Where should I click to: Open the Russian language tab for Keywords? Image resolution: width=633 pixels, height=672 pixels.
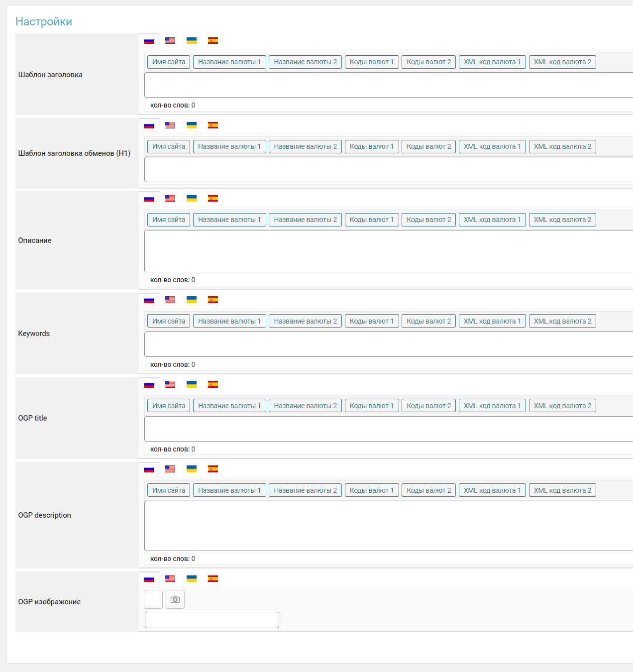(x=149, y=300)
